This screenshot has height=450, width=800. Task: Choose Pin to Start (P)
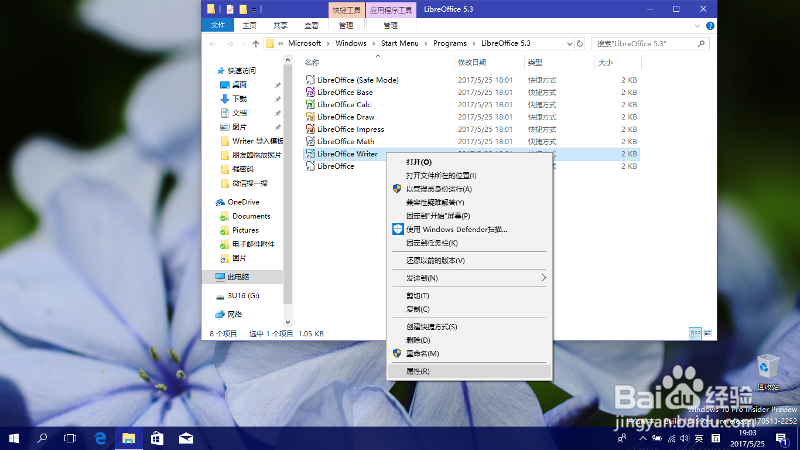pos(469,216)
